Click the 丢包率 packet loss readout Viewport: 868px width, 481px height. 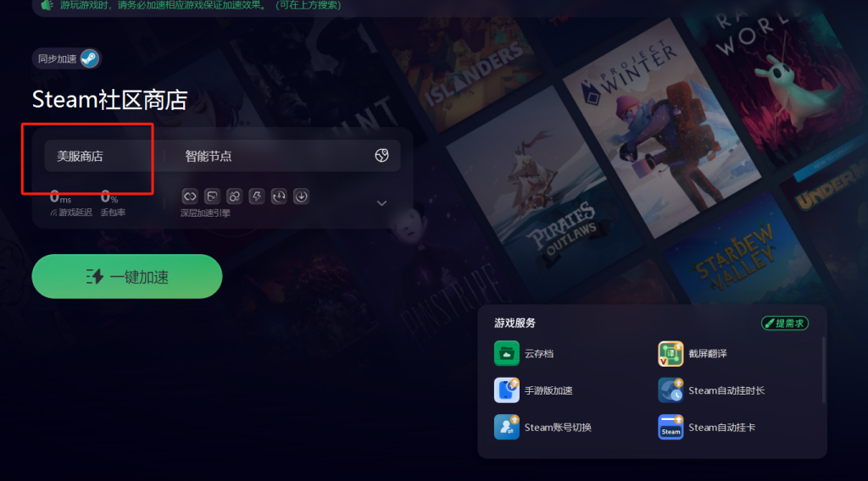[113, 203]
